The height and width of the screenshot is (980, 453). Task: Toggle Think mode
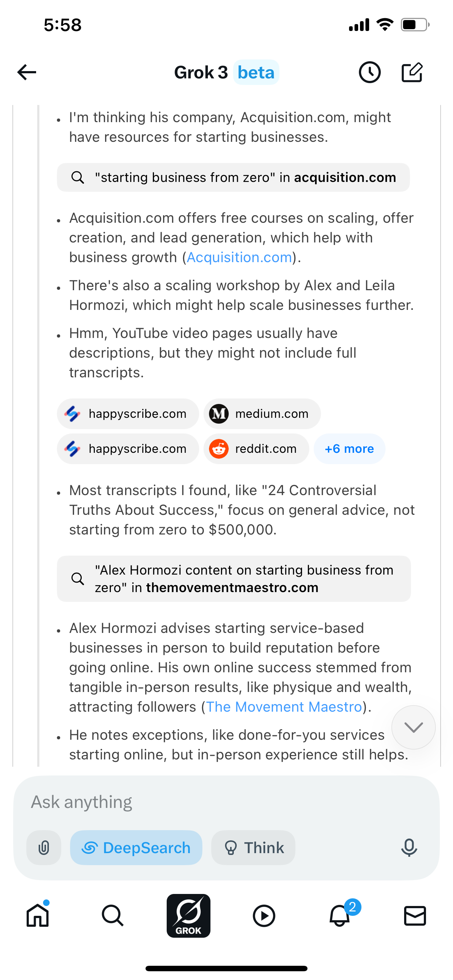click(253, 848)
